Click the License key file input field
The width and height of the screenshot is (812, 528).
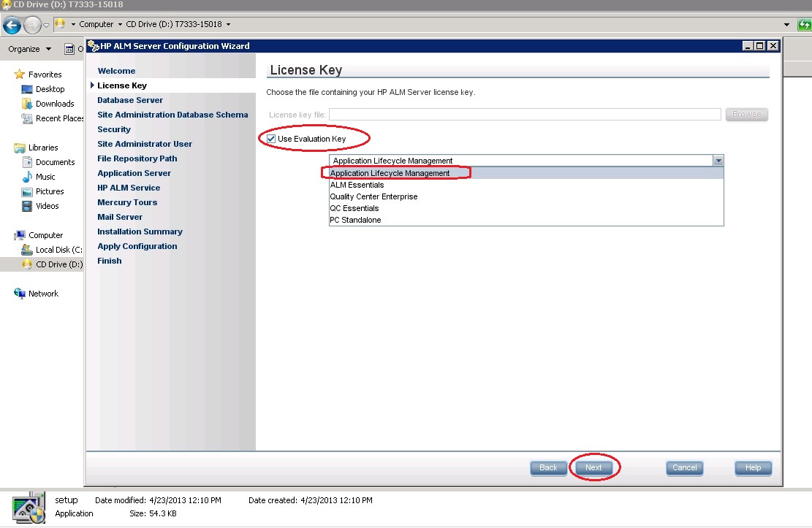pos(525,115)
